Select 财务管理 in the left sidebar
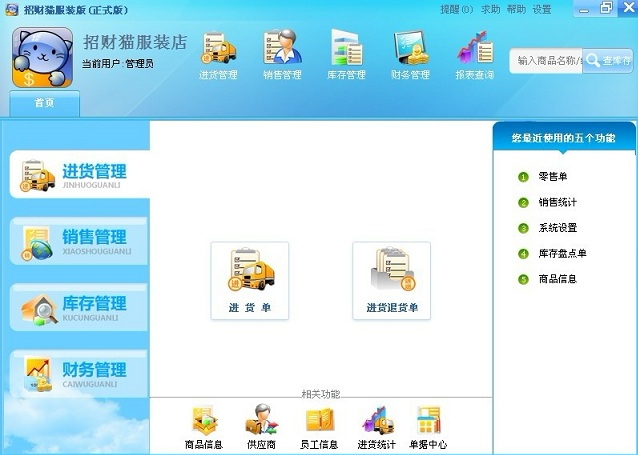638x455 pixels. (79, 374)
